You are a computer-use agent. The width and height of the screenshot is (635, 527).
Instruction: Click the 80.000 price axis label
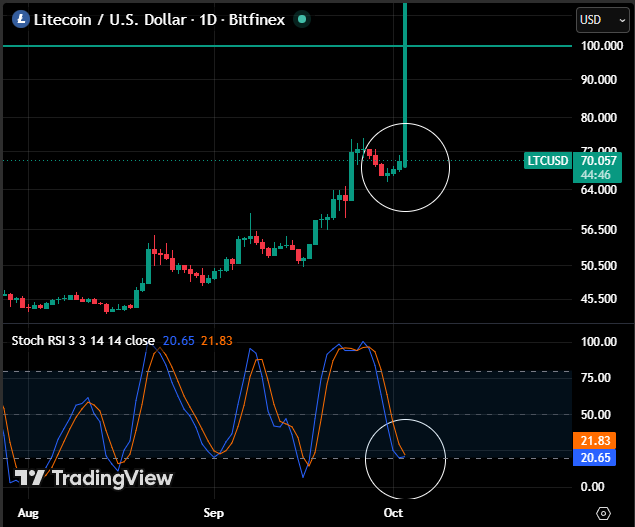599,117
